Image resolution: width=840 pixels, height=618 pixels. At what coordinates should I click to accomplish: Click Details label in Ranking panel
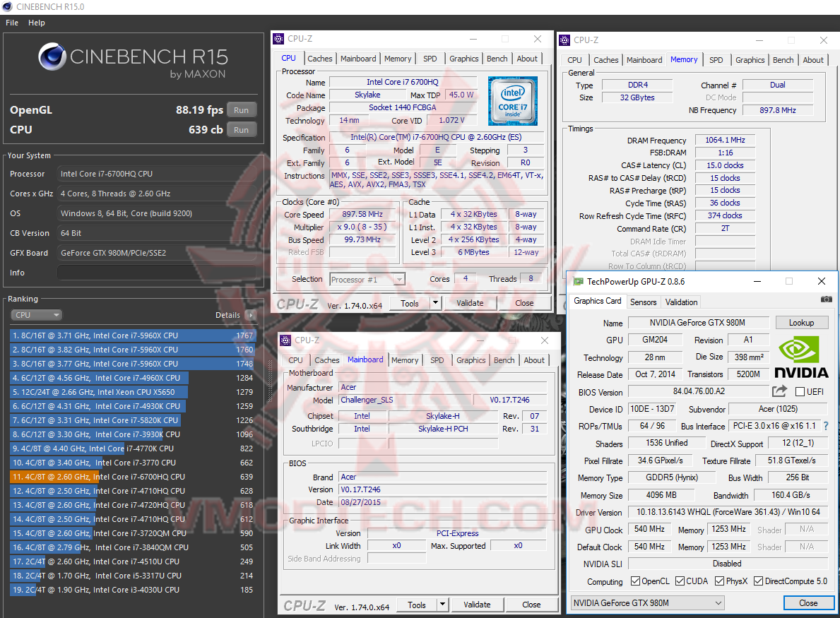point(227,315)
